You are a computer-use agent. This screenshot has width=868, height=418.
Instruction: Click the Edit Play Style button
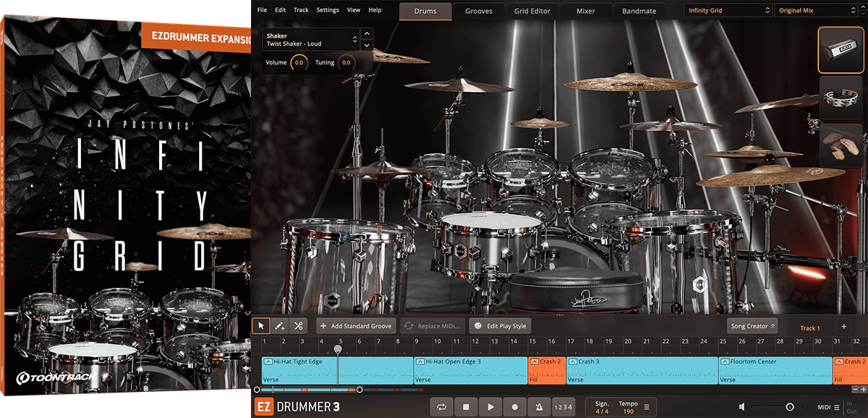500,326
